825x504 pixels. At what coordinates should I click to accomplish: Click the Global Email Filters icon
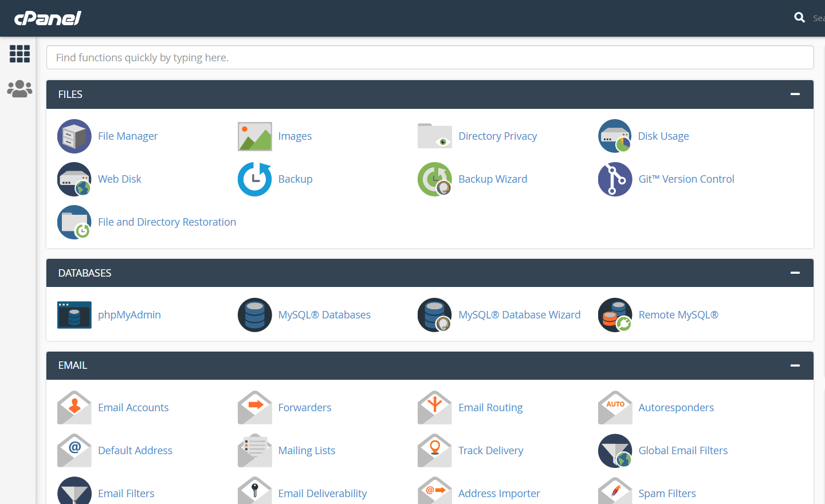[x=615, y=451]
